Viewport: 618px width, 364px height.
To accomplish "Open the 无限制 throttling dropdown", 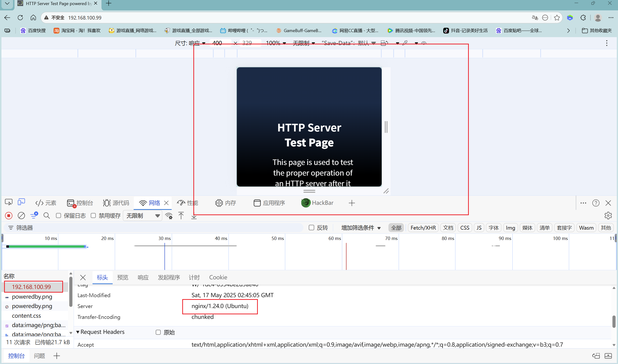I will coord(142,216).
